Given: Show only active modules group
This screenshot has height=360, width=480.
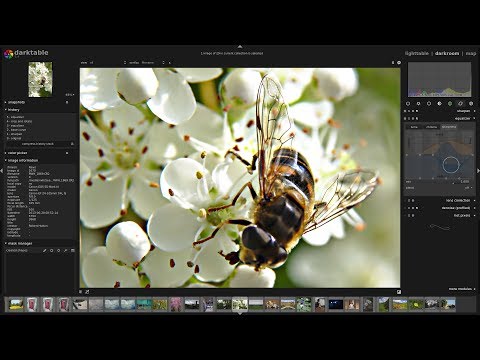Looking at the screenshot, I should pos(408,104).
